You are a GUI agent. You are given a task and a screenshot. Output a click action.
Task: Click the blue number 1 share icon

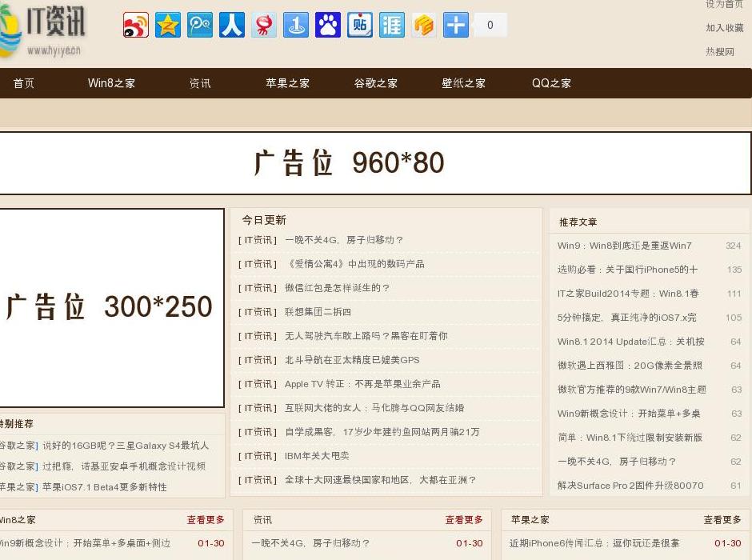click(x=296, y=25)
